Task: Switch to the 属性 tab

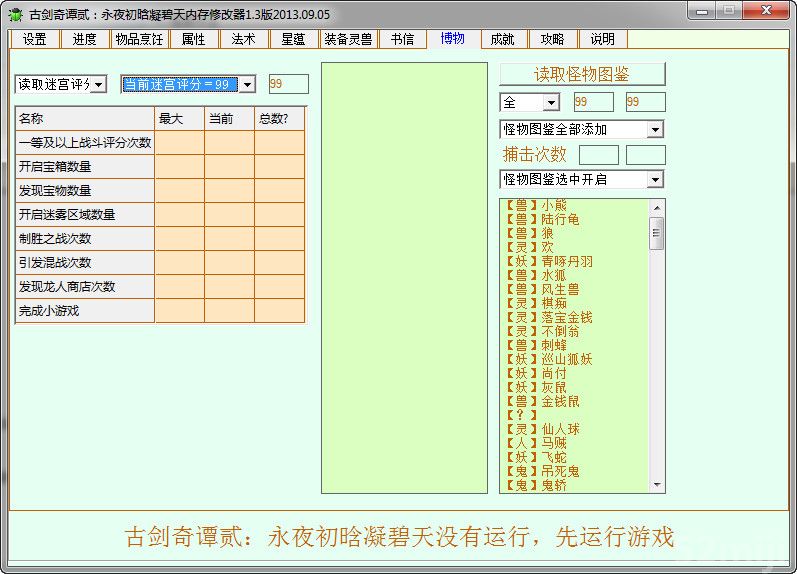Action: (x=193, y=39)
